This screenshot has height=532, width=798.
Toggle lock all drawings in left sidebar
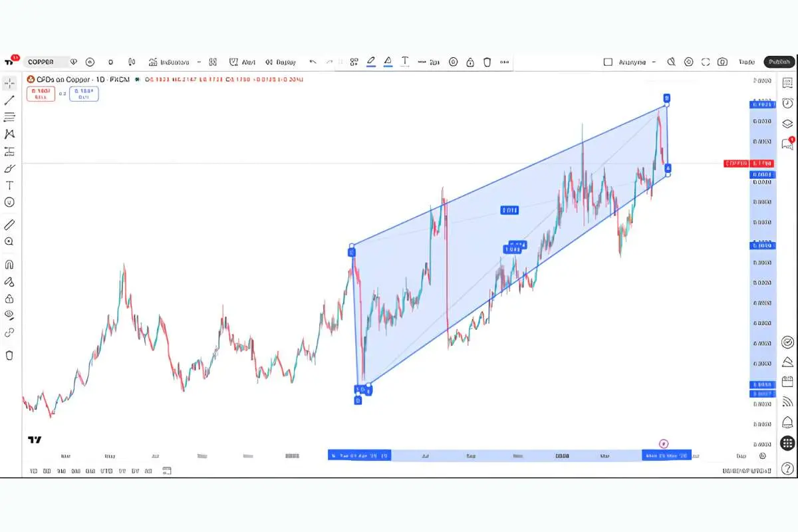[x=9, y=299]
